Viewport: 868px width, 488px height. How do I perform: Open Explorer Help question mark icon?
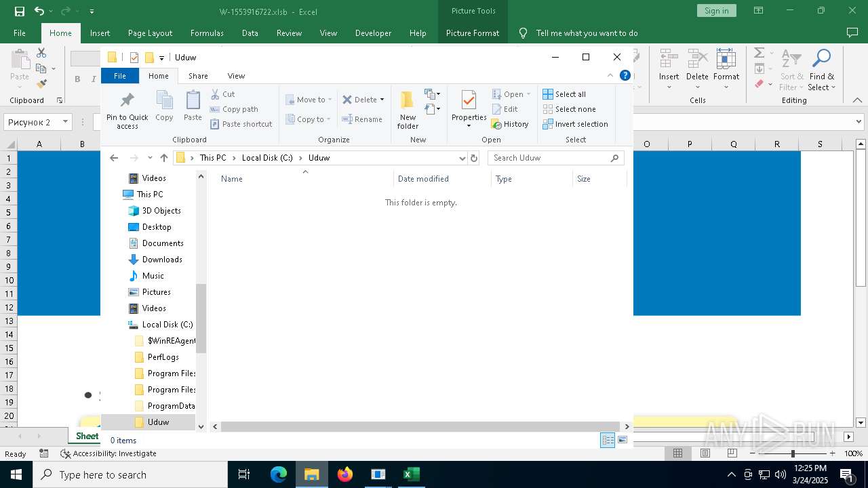625,75
